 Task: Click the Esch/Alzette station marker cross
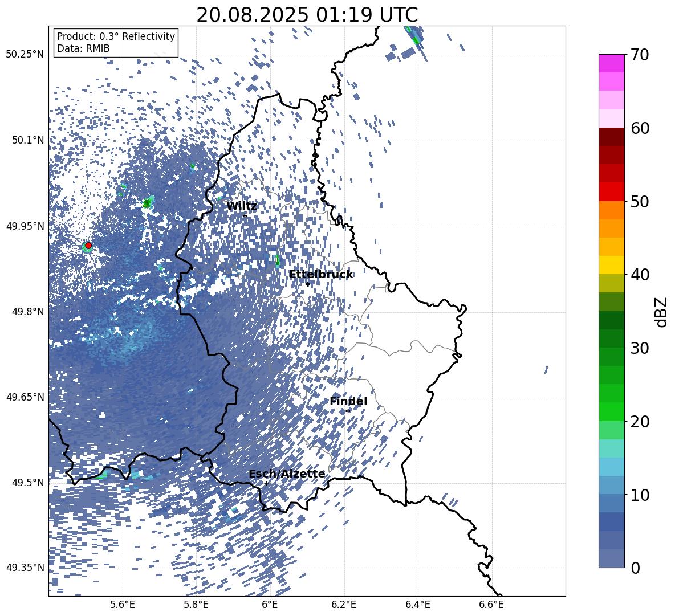[x=266, y=483]
